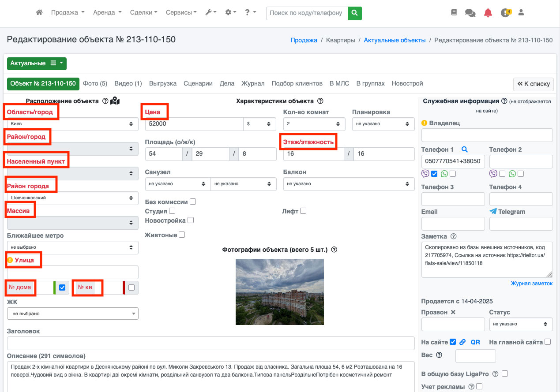Search phone with magnifier next to Телефон 1
Image resolution: width=560 pixels, height=392 pixels.
[464, 149]
